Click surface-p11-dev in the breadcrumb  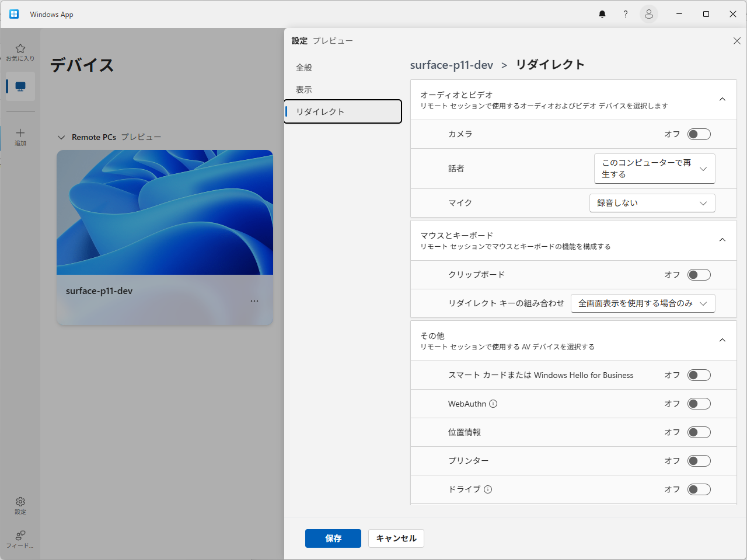click(452, 65)
